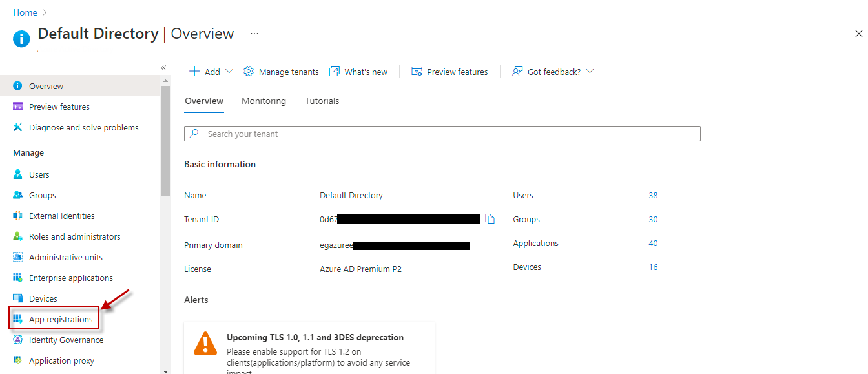Click the Search your tenant field
Viewport: 868px width, 374px height.
coord(442,134)
